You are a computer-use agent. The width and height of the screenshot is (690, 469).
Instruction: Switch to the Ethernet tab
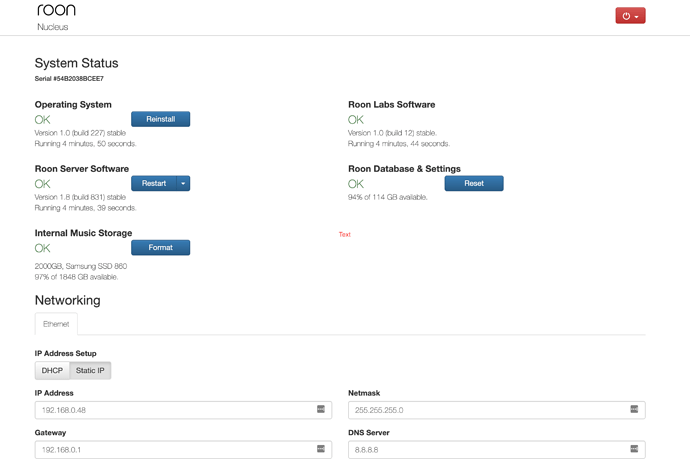(56, 324)
